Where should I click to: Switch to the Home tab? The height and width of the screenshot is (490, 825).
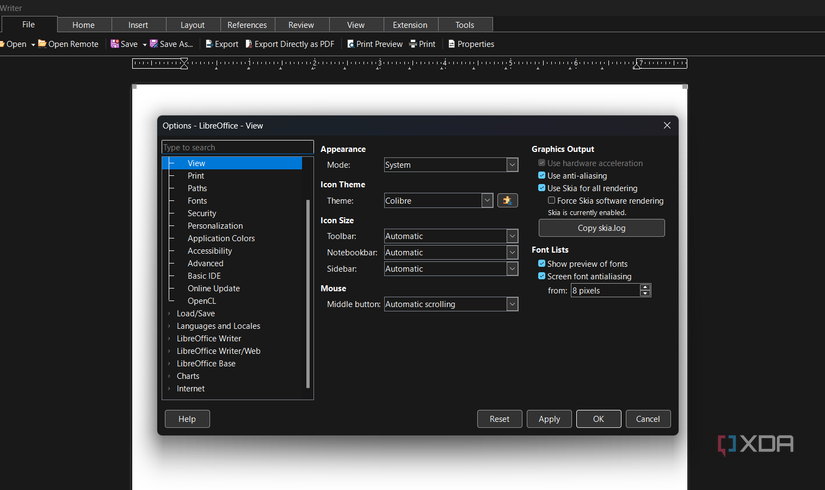(84, 25)
